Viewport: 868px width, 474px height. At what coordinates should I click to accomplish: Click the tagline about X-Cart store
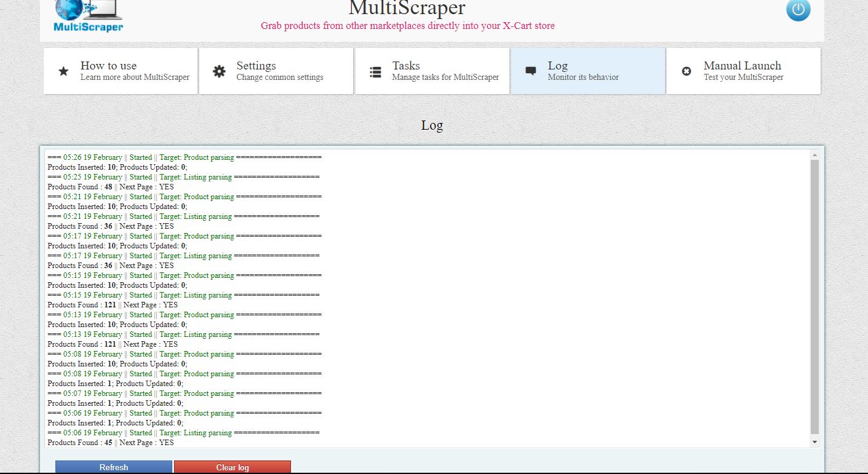pyautogui.click(x=408, y=26)
